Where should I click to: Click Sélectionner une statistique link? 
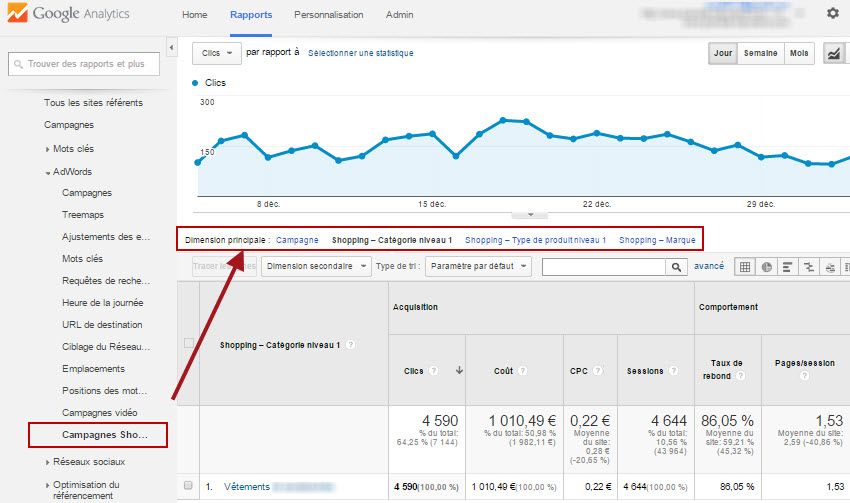tap(360, 53)
